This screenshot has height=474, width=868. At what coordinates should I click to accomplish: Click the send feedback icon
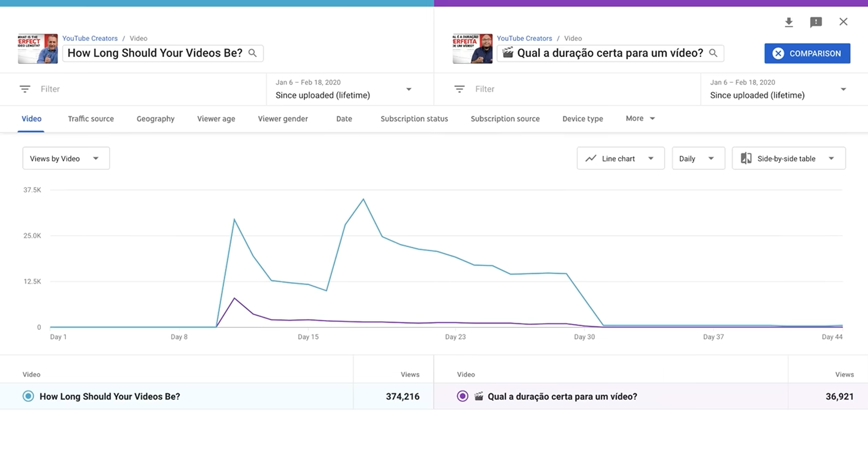[816, 22]
